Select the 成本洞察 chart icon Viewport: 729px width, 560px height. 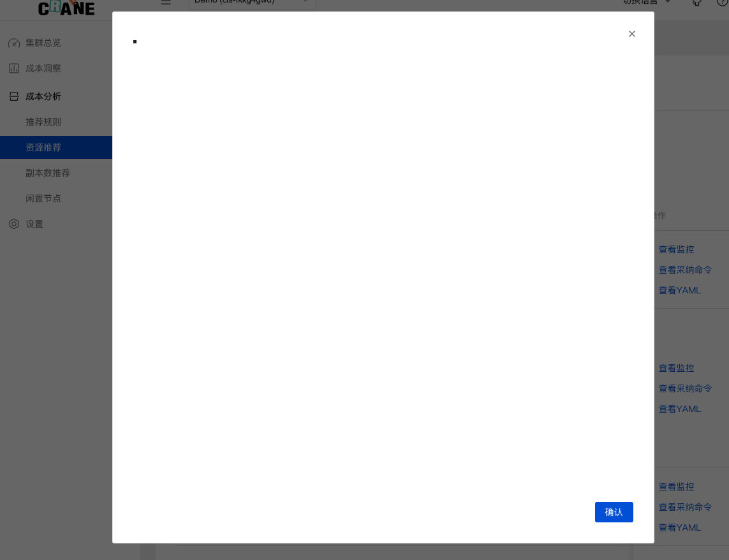pos(14,68)
